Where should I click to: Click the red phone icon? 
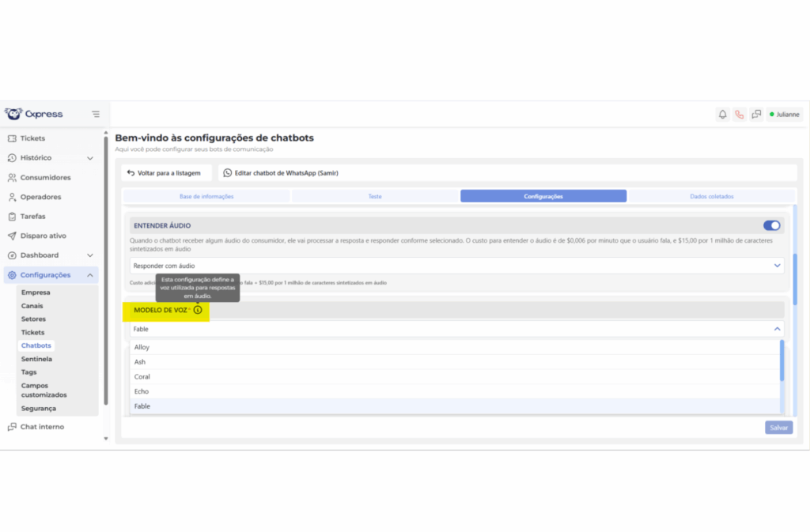click(740, 115)
